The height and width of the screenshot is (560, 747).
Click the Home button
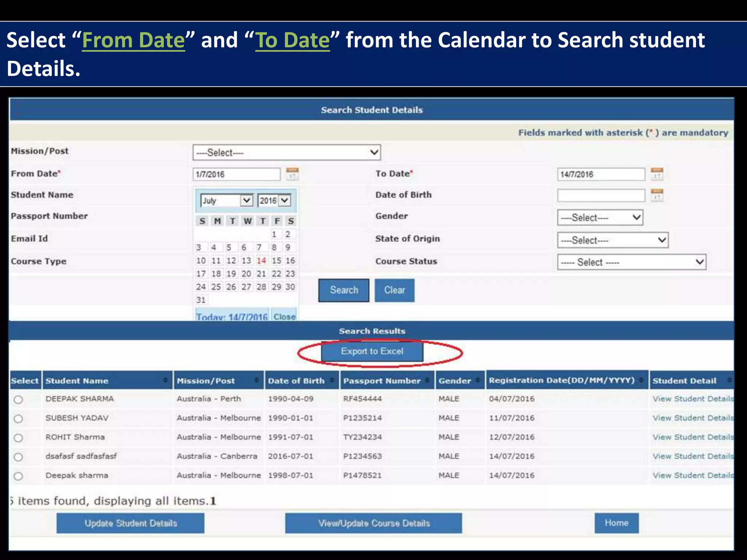click(617, 523)
